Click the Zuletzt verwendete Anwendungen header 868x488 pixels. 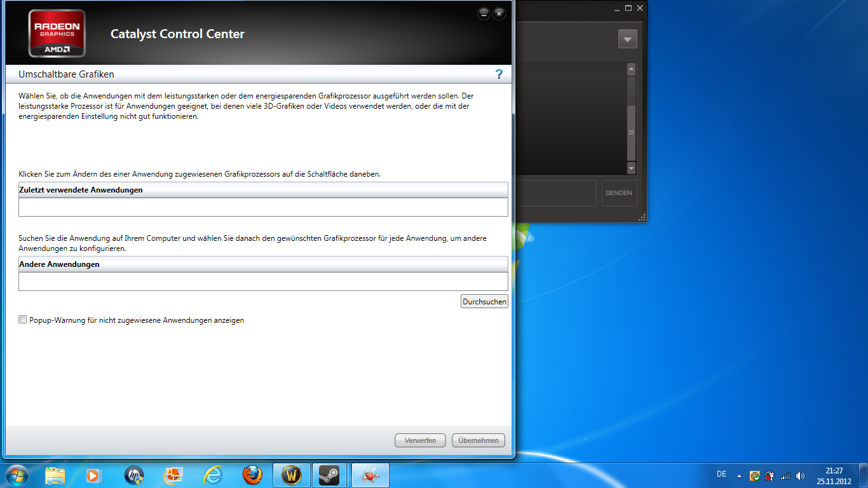pyautogui.click(x=263, y=190)
